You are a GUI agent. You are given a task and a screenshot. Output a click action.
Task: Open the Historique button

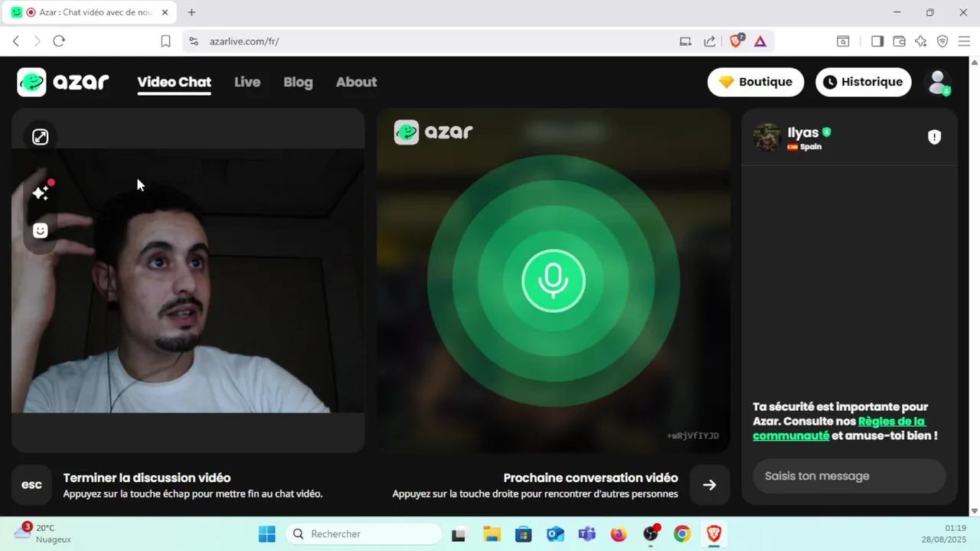point(864,82)
